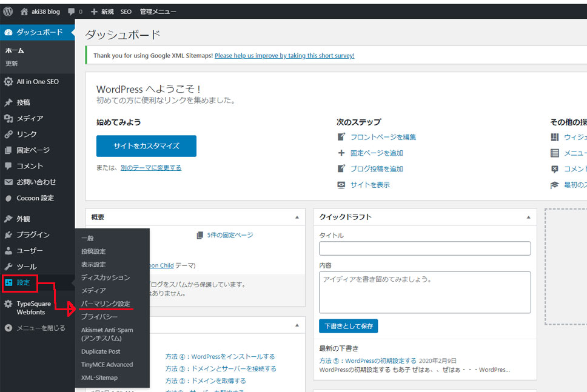This screenshot has width=587, height=392.
Task: Click the サイトをカスタマイズ button
Action: click(x=146, y=146)
